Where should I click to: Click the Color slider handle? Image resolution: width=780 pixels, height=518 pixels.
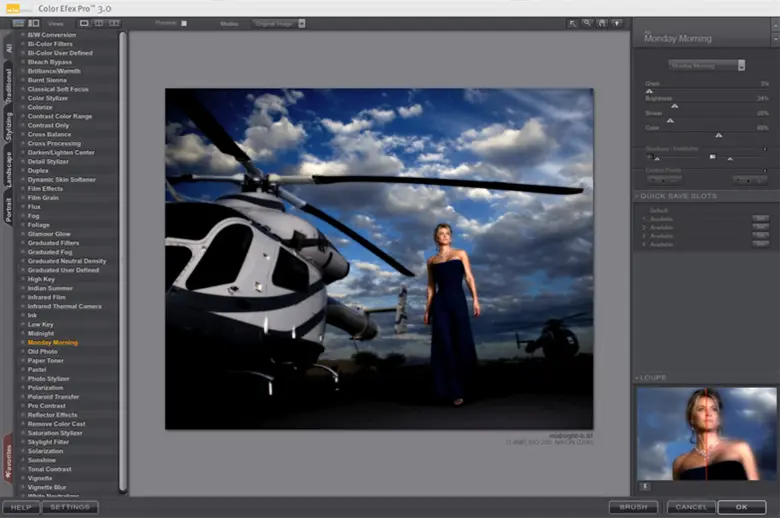tap(718, 135)
